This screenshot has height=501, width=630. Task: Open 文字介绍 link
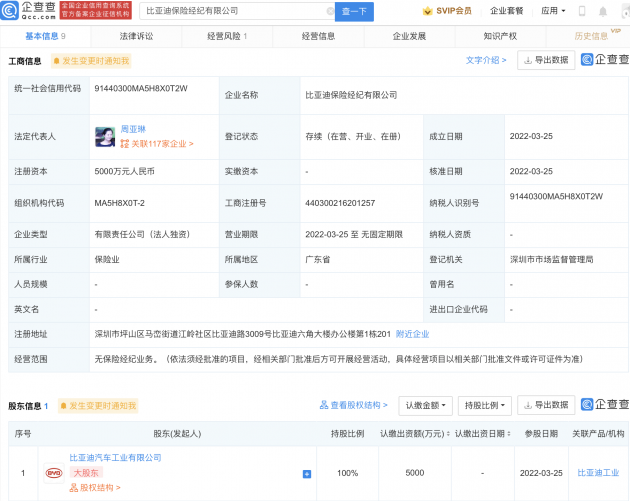486,60
